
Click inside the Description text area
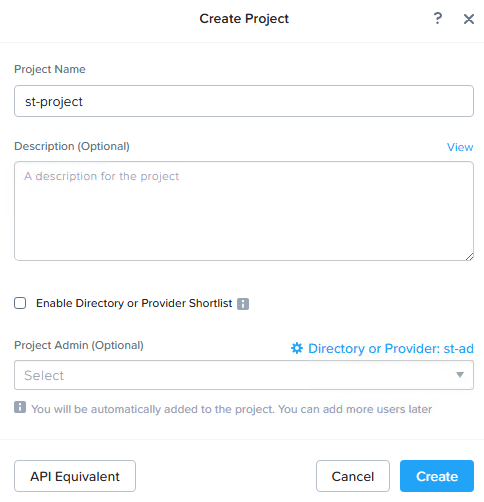pyautogui.click(x=244, y=211)
